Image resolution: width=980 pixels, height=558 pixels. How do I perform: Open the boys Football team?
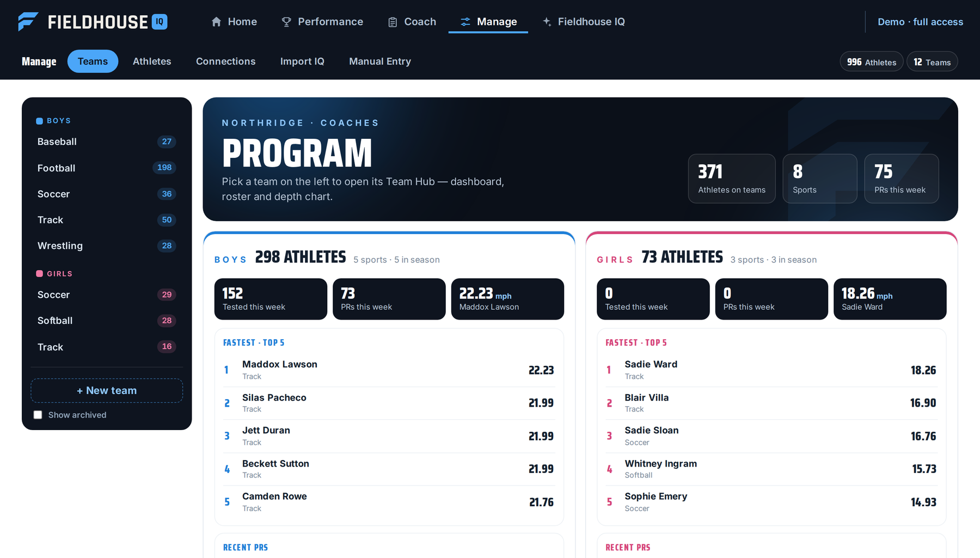click(107, 168)
